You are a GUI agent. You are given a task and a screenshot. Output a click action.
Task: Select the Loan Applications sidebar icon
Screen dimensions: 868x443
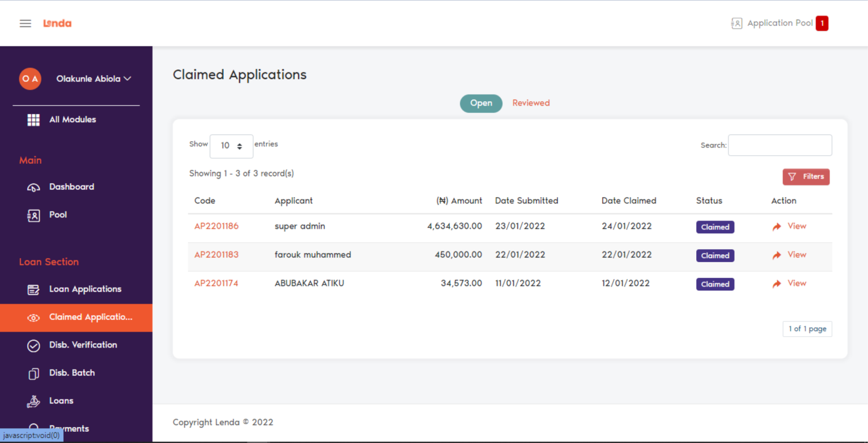(33, 289)
